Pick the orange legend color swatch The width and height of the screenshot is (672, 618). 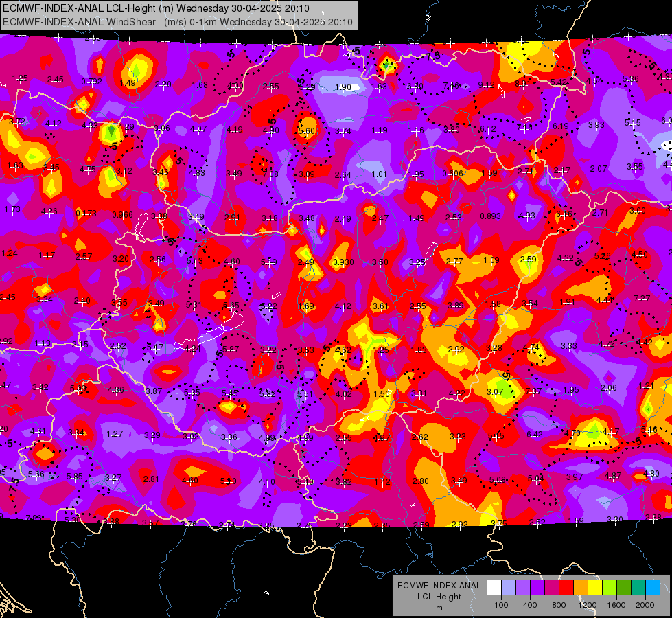[x=581, y=588]
